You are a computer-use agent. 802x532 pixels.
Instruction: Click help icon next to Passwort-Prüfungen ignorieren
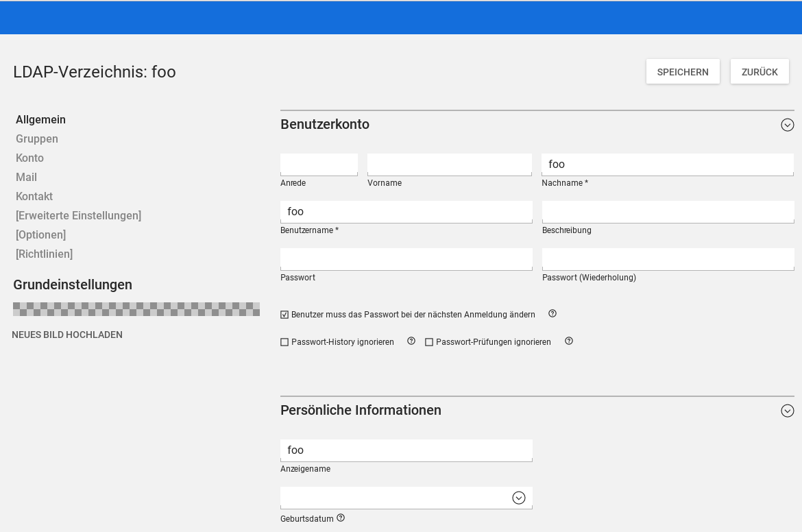pos(569,341)
